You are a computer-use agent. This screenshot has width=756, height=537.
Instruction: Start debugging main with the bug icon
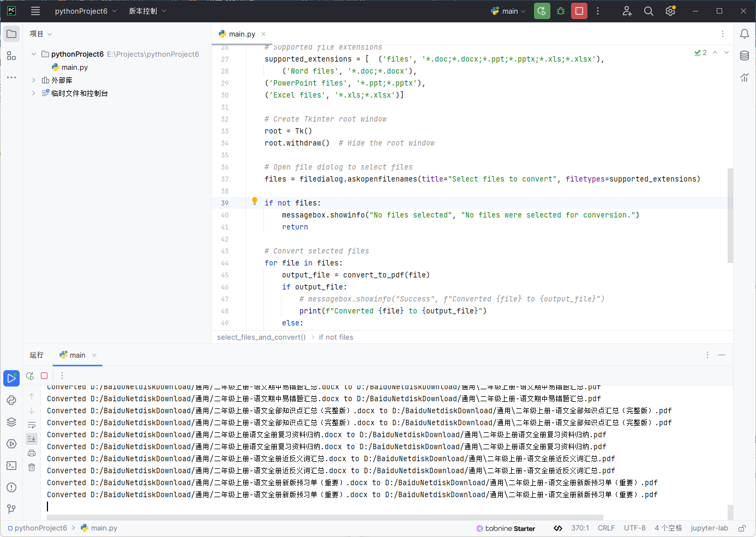tap(561, 11)
